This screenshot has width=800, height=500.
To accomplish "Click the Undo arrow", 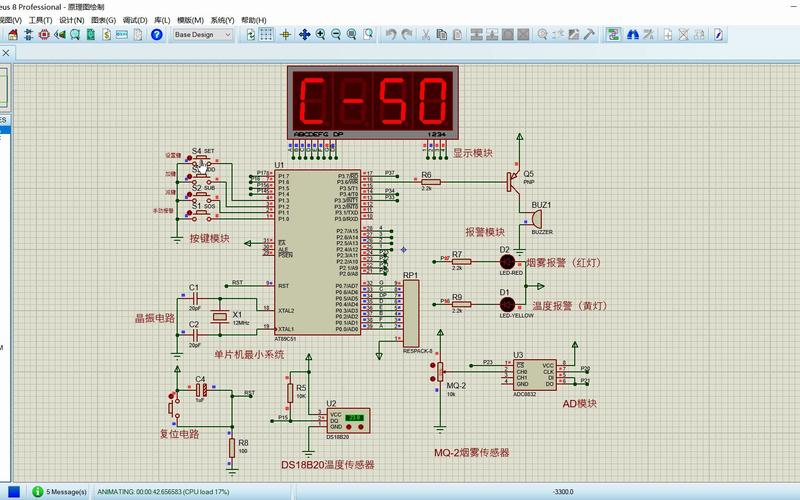I will pos(391,35).
